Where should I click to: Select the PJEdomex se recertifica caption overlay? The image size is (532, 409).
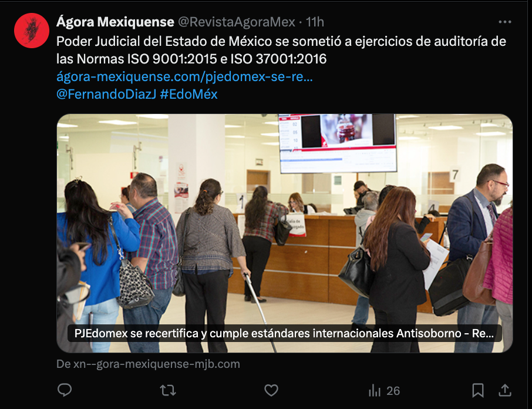285,333
